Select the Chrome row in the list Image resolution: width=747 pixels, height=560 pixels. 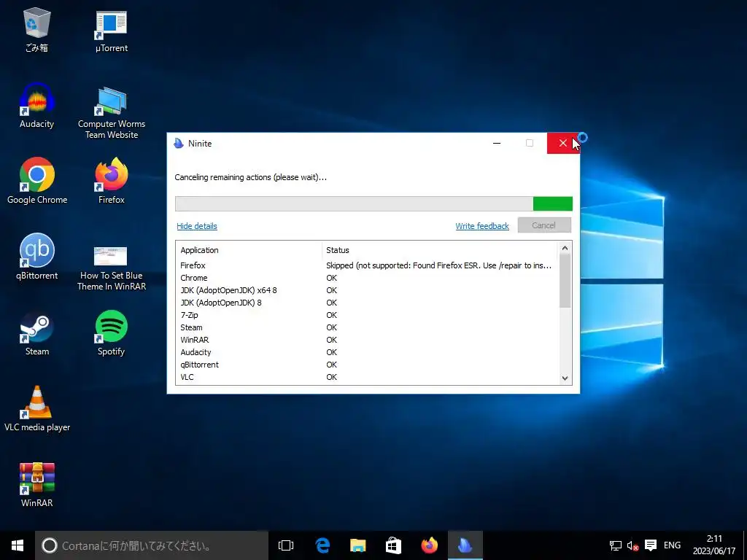point(366,278)
